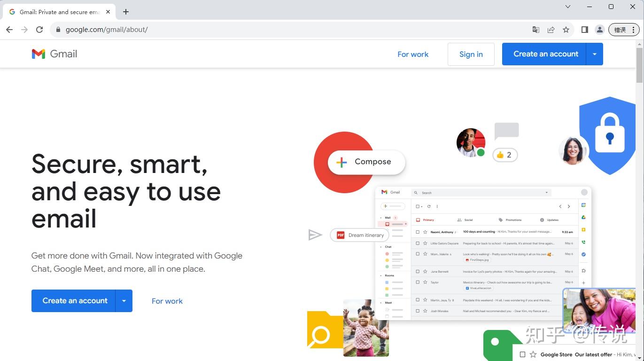The image size is (644, 361).
Task: Click the Create an account button below the headline
Action: coord(73,301)
